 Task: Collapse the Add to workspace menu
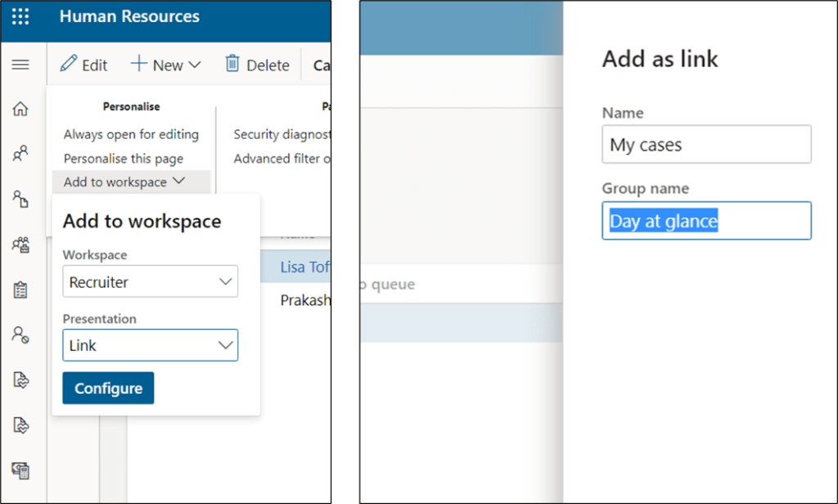124,182
